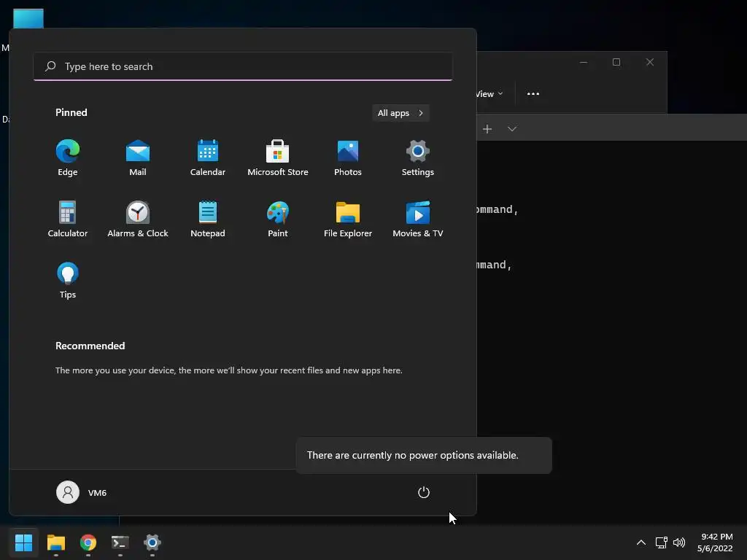Open the Edge browser from pinned apps
Viewport: 747px width, 560px height.
[x=68, y=158]
